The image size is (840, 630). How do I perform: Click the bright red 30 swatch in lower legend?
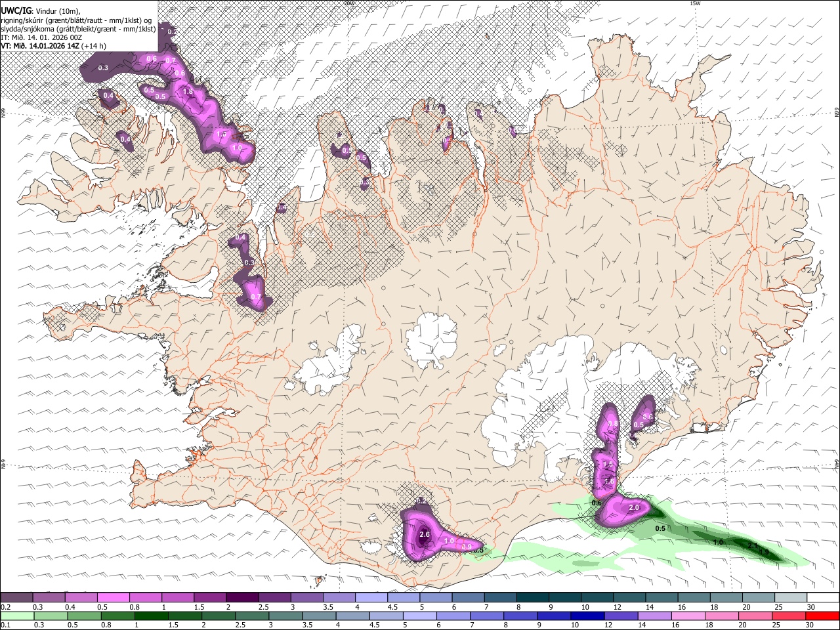(822, 616)
